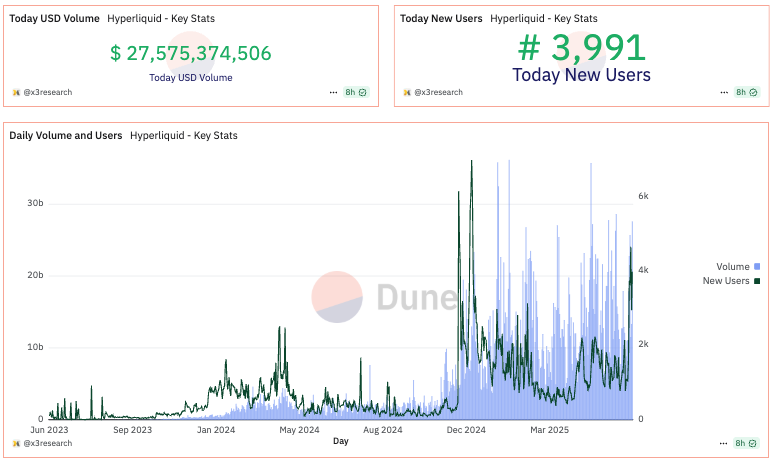Open the options menu on Today New Users card

tap(724, 92)
